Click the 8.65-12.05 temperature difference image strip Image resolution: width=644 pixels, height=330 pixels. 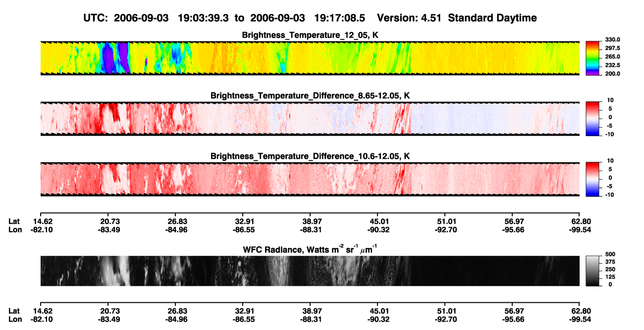pos(310,118)
